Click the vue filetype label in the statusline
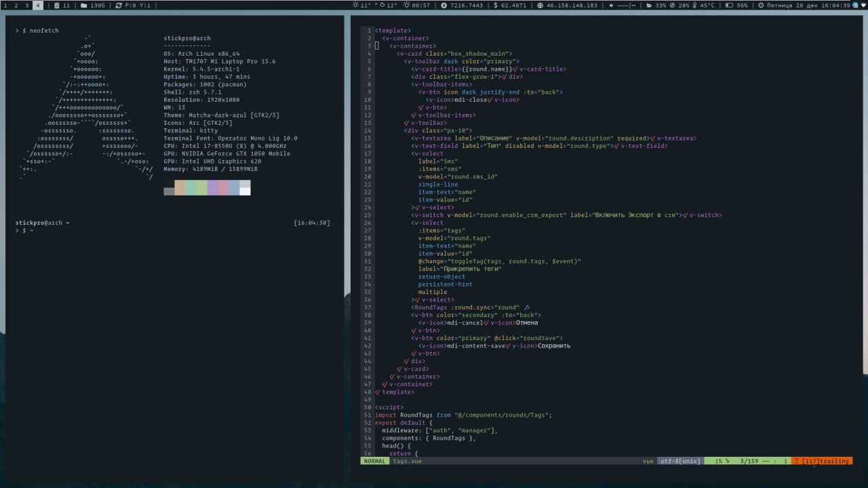Viewport: 868px width, 488px height. 648,461
